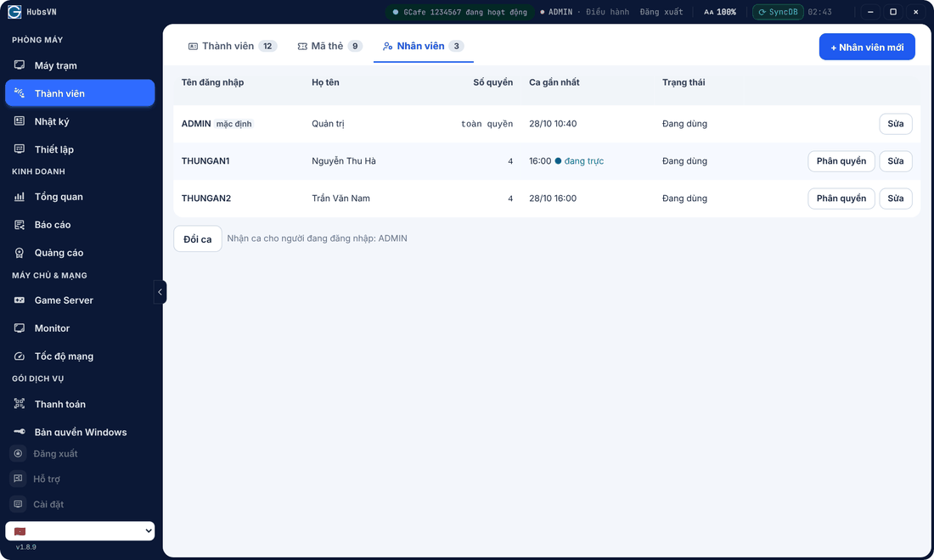This screenshot has height=560, width=934.
Task: Switch to the Mã thẻ tab
Action: [x=329, y=46]
